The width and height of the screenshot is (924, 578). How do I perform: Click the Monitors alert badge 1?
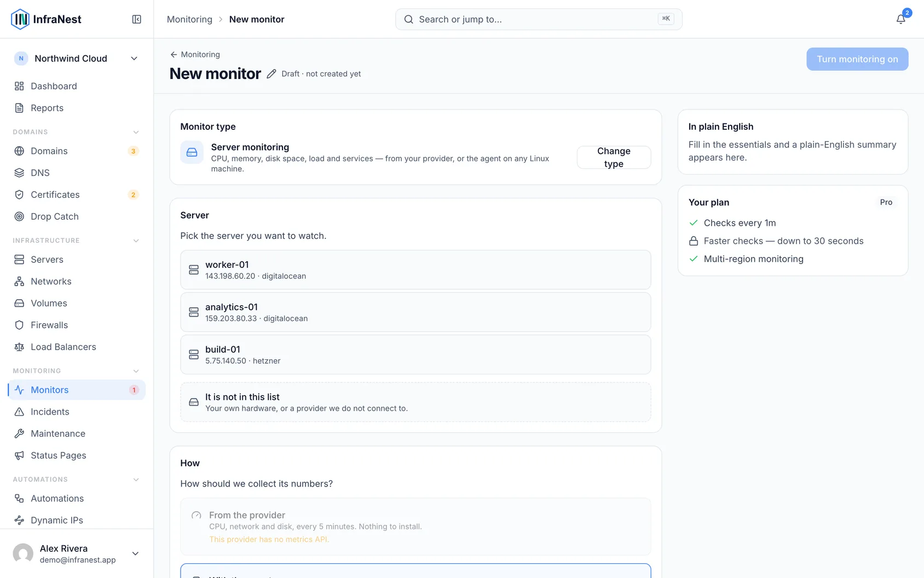point(134,390)
